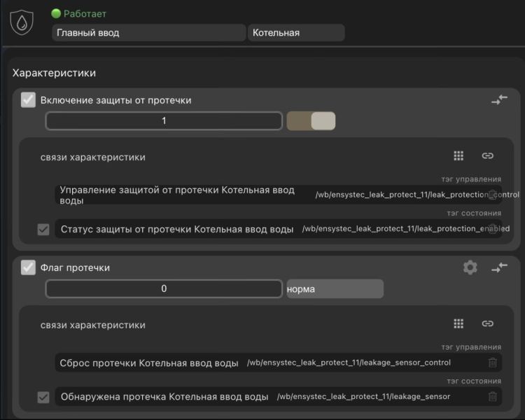525x420 pixels.
Task: Delete the leakage_sensor_control tag link
Action: point(492,363)
